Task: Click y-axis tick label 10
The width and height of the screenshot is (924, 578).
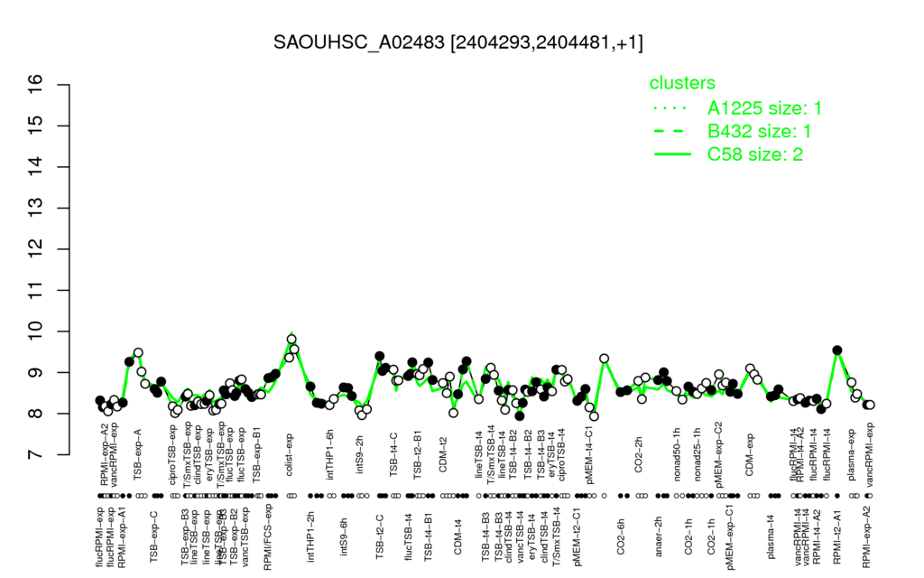Action: 36,331
